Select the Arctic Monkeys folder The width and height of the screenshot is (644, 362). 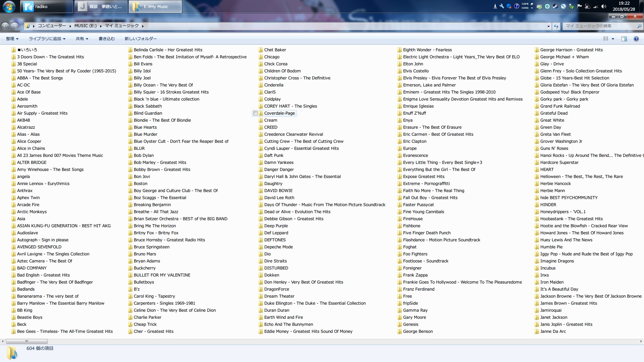pos(29,212)
